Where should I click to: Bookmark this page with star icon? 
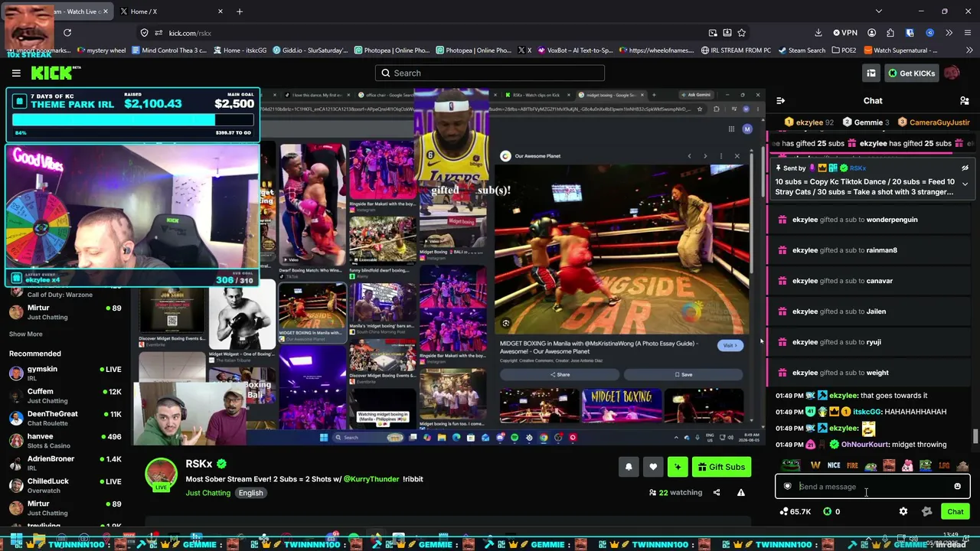[x=741, y=33]
